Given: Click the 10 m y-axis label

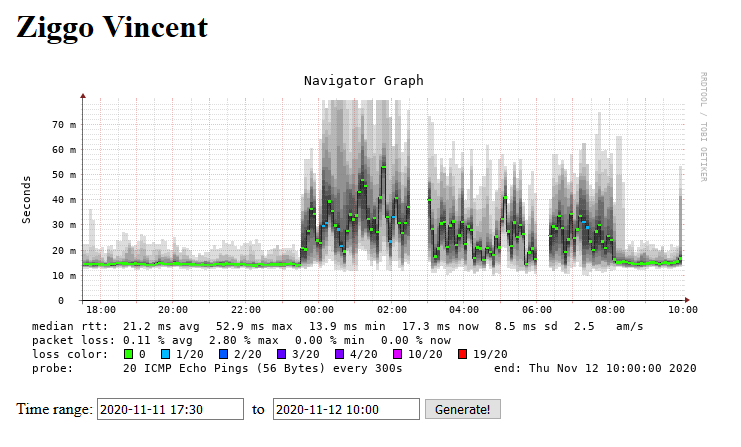Looking at the screenshot, I should (64, 275).
